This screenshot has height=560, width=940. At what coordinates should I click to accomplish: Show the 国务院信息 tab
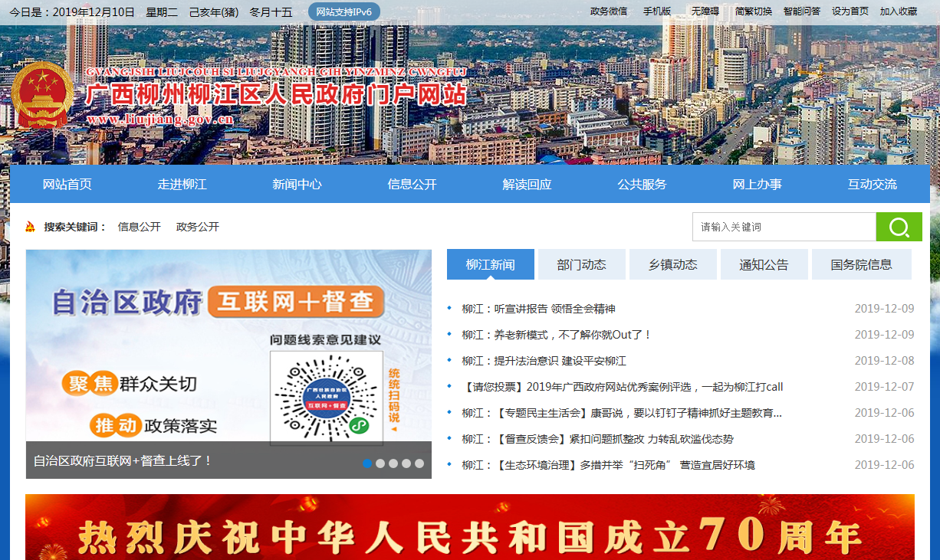[x=861, y=264]
